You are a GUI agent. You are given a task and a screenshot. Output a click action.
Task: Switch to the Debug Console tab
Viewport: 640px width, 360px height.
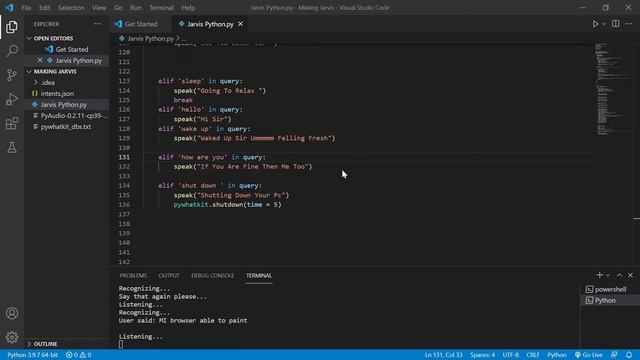coord(213,276)
